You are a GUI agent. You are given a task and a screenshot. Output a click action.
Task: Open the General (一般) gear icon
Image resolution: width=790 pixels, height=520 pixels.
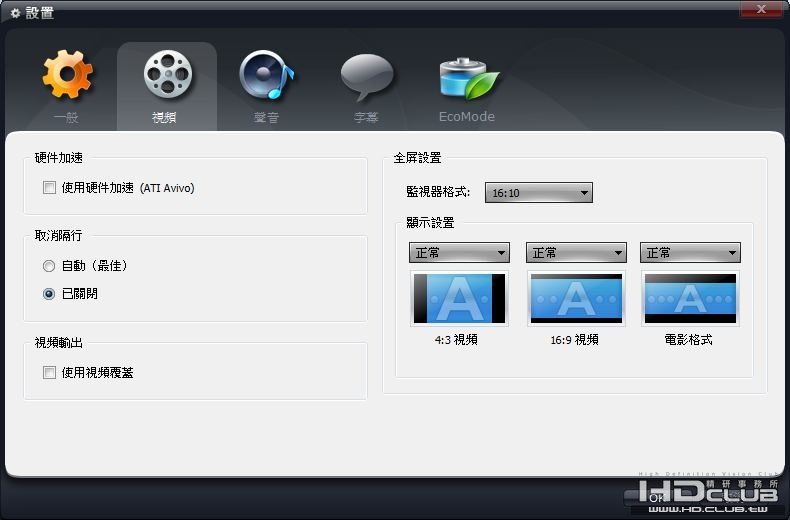[x=67, y=74]
